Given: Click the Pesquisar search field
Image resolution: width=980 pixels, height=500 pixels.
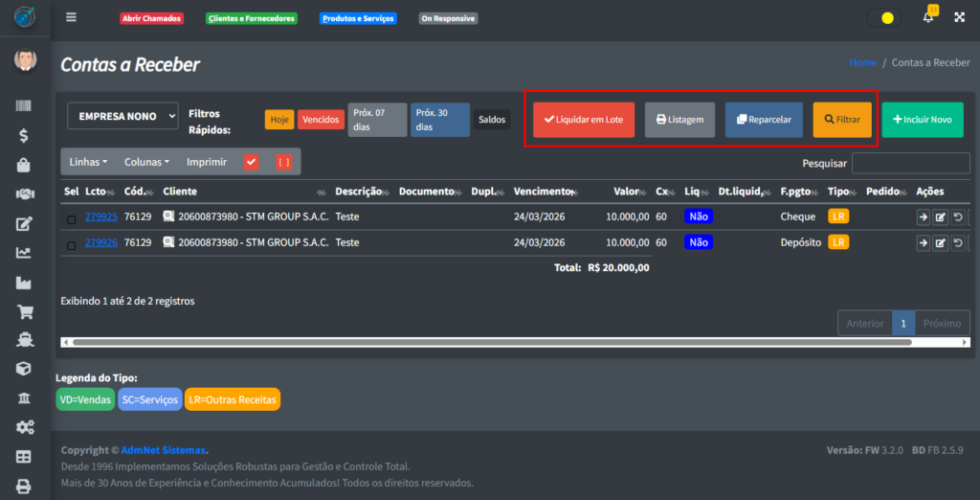Looking at the screenshot, I should click(909, 164).
